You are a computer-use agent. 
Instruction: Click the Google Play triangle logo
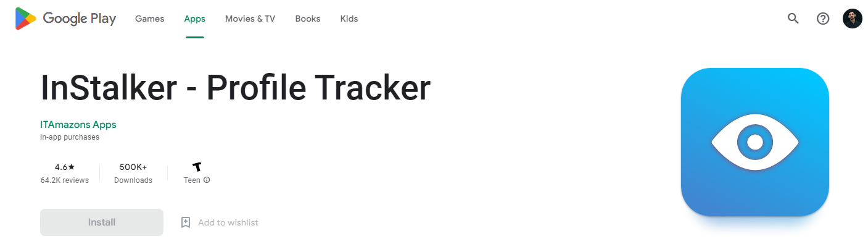(x=25, y=19)
